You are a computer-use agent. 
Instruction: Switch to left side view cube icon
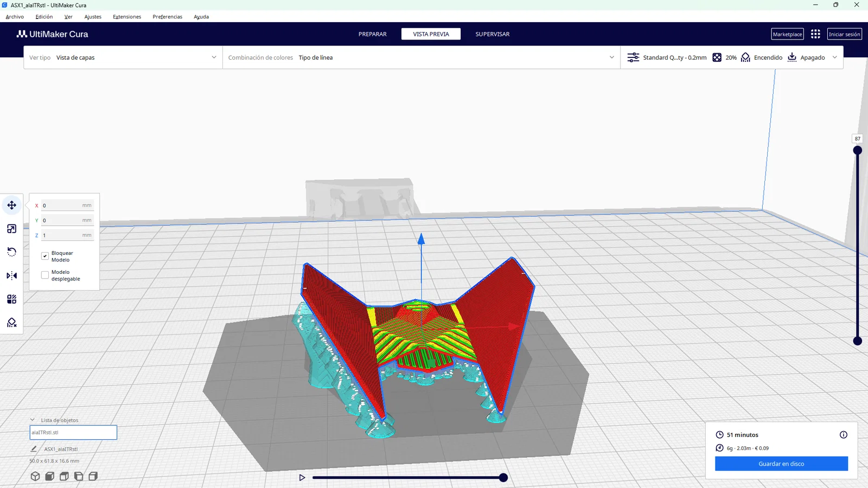coord(79,476)
